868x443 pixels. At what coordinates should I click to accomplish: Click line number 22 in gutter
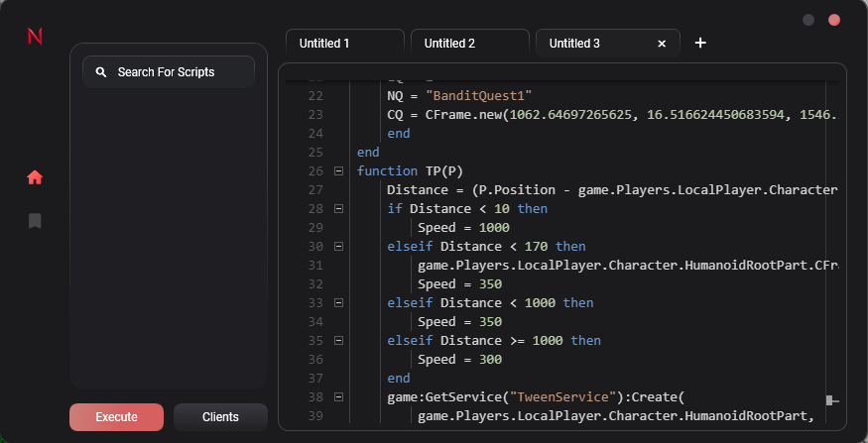point(316,96)
